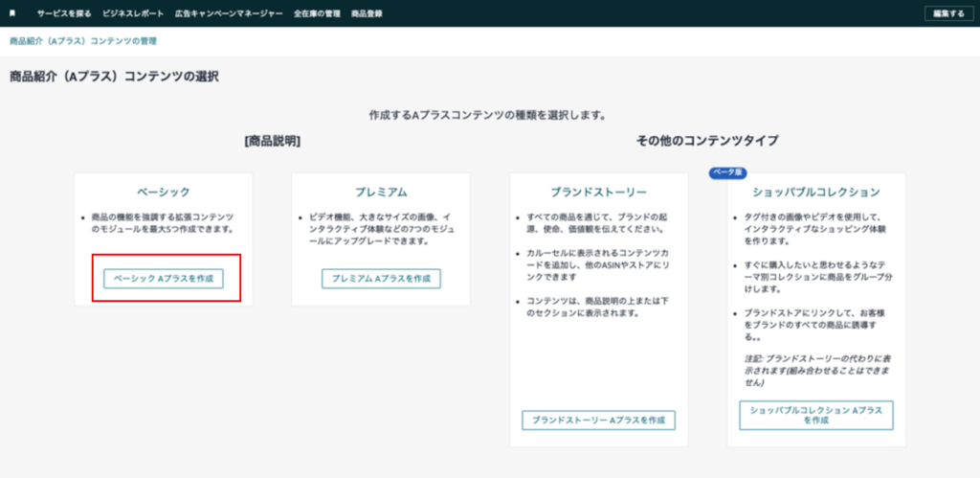Follow the 商品紹介（Aプラス）コンテンツの管理 breadcrumb link
Viewport: 980px width, 478px height.
(x=82, y=41)
